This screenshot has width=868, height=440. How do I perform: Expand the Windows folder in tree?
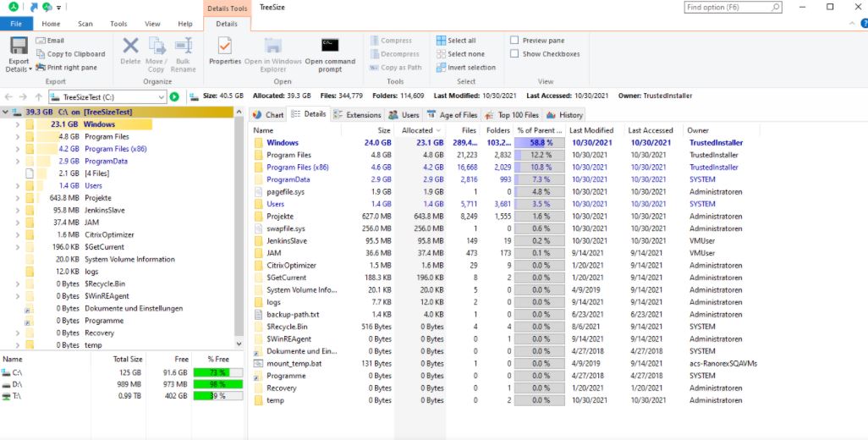17,124
